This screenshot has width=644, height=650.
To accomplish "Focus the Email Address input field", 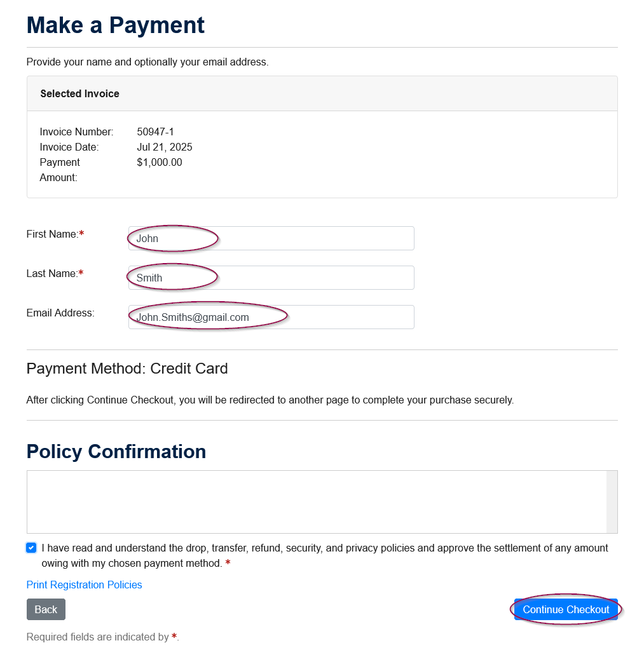I will pyautogui.click(x=271, y=317).
